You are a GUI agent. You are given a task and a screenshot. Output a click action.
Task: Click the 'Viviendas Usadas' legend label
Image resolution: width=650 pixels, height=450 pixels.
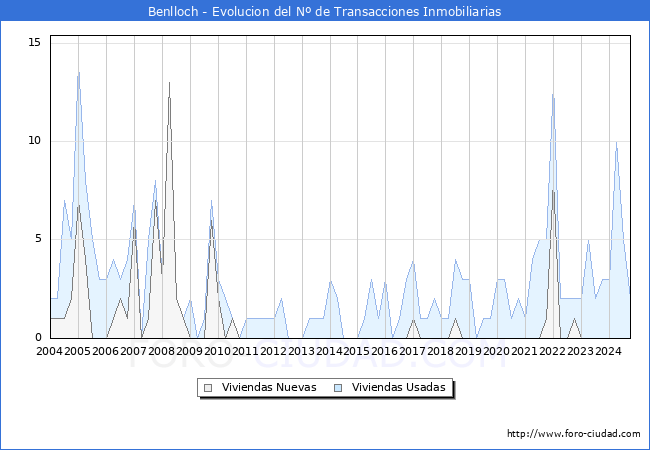(398, 387)
